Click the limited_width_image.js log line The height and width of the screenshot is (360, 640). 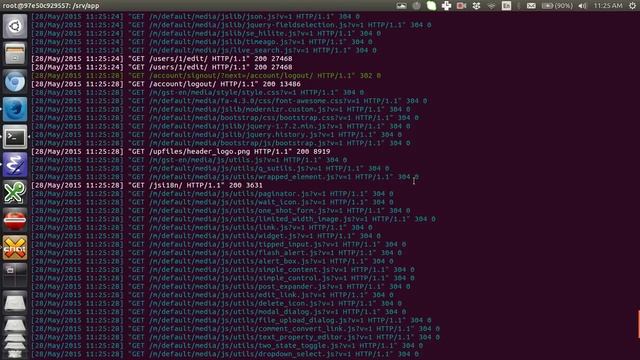click(233, 219)
